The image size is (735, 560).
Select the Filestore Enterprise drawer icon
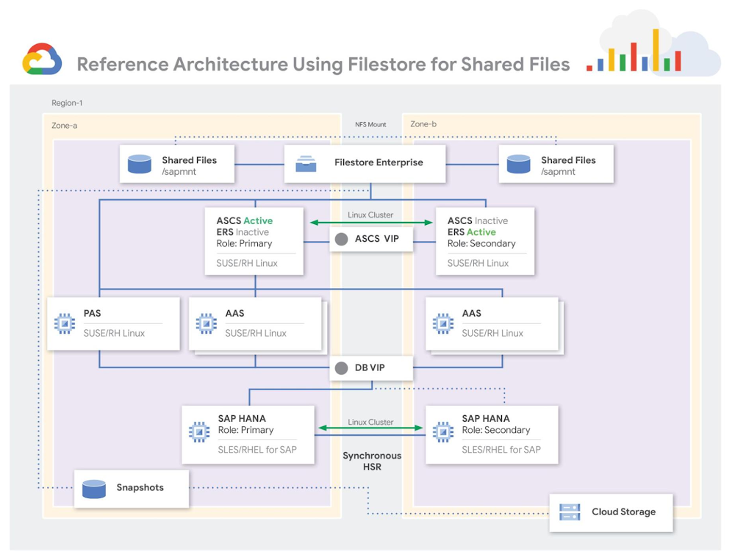pyautogui.click(x=306, y=164)
